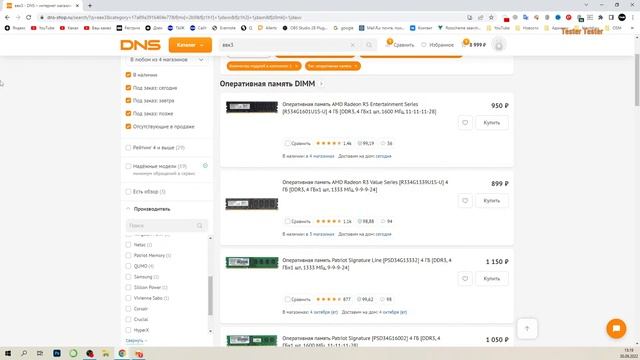Click the DNS logo
The image size is (640, 360).
click(x=140, y=45)
